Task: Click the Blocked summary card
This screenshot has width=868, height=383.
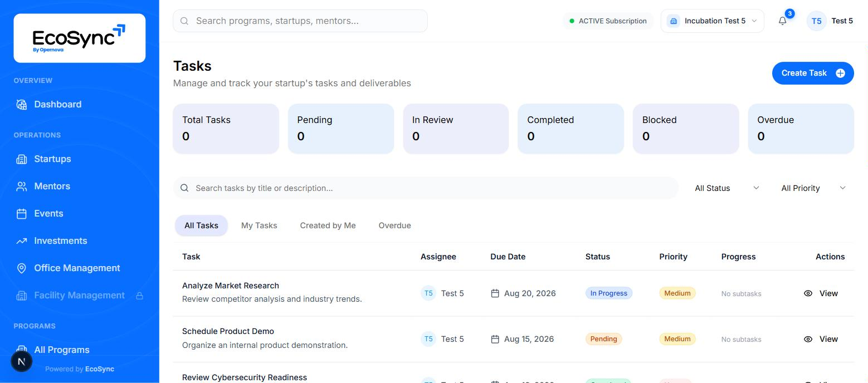Action: click(686, 129)
